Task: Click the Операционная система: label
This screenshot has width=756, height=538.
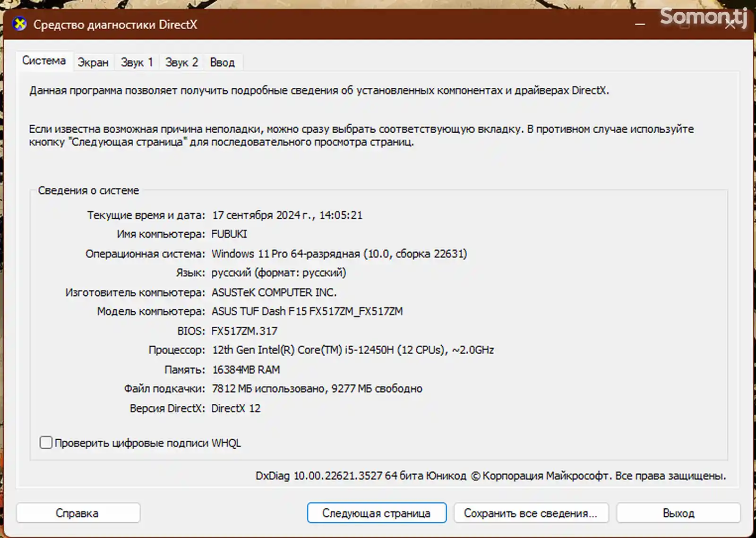Action: 146,254
